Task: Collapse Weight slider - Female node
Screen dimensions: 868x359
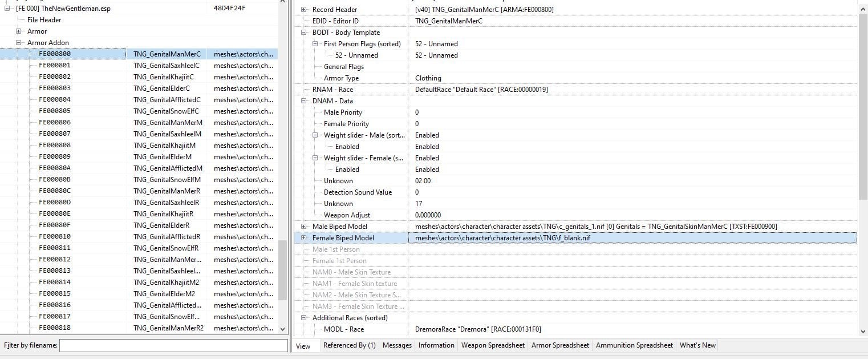Action: 315,158
